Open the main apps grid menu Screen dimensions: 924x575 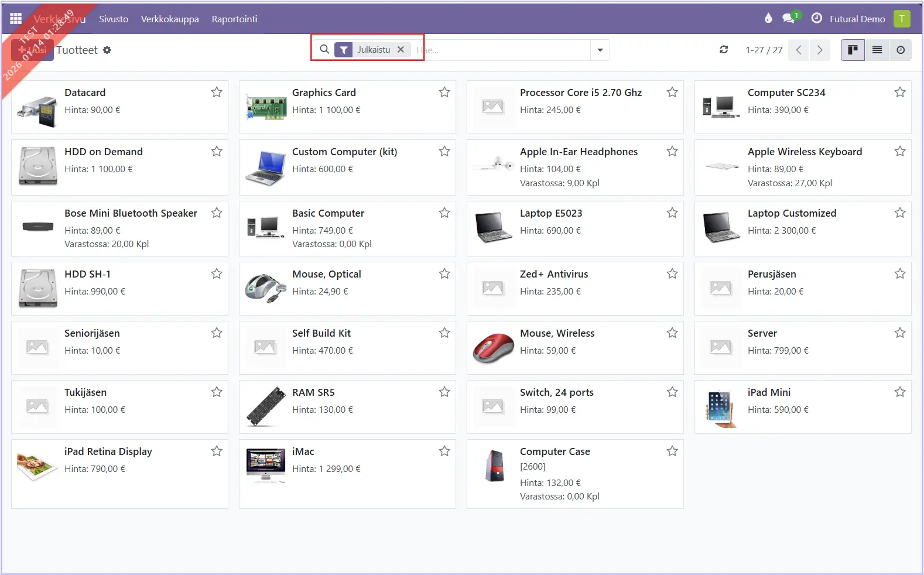(x=16, y=19)
